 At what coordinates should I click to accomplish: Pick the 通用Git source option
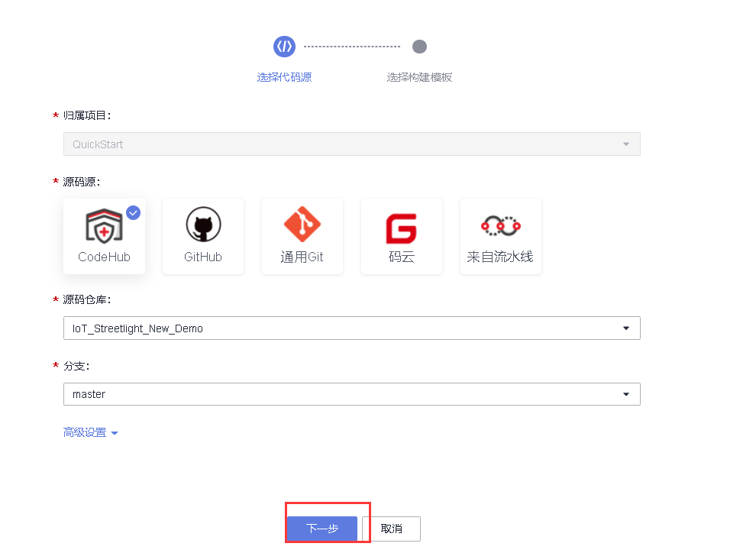[302, 236]
